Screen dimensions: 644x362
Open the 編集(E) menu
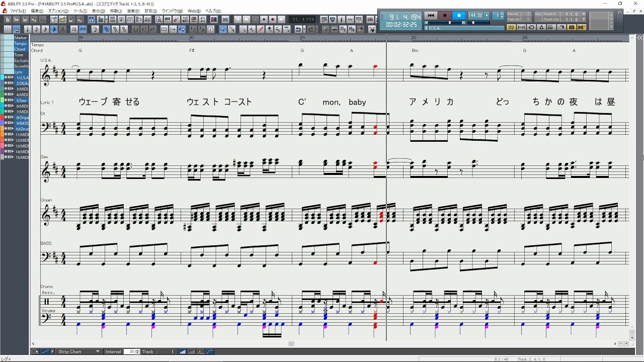pos(37,11)
